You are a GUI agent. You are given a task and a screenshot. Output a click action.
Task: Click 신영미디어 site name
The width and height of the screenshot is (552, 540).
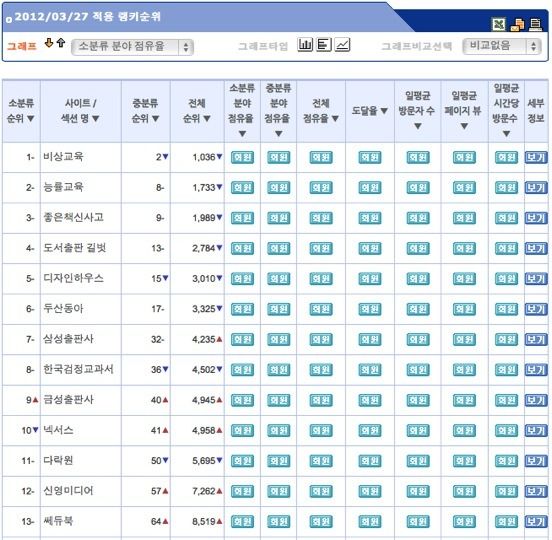tap(68, 490)
